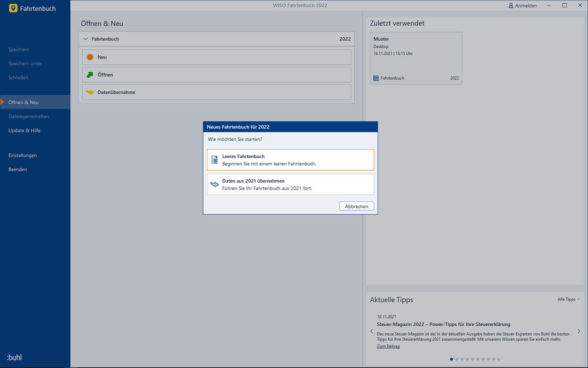Click the Fahrtenbuch logo icon in sidebar

[x=13, y=8]
